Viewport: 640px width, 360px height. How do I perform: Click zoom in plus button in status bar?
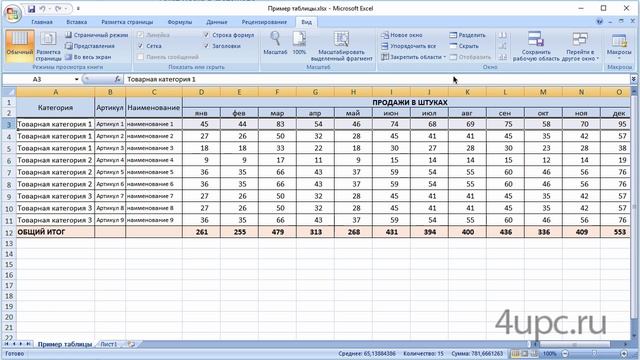624,353
